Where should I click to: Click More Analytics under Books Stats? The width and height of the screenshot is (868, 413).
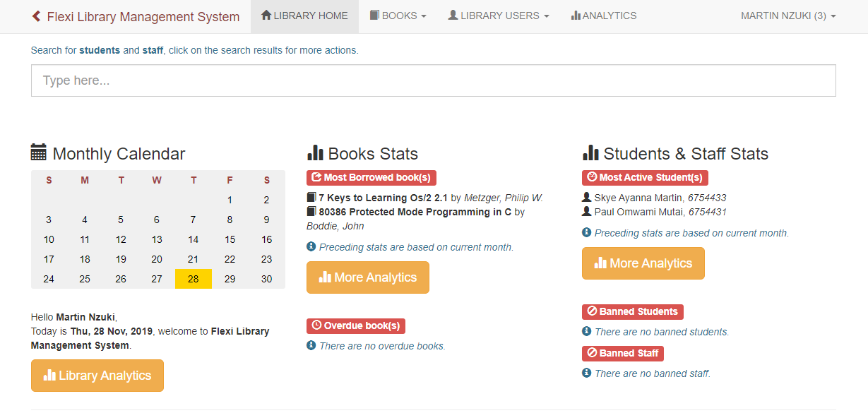367,277
